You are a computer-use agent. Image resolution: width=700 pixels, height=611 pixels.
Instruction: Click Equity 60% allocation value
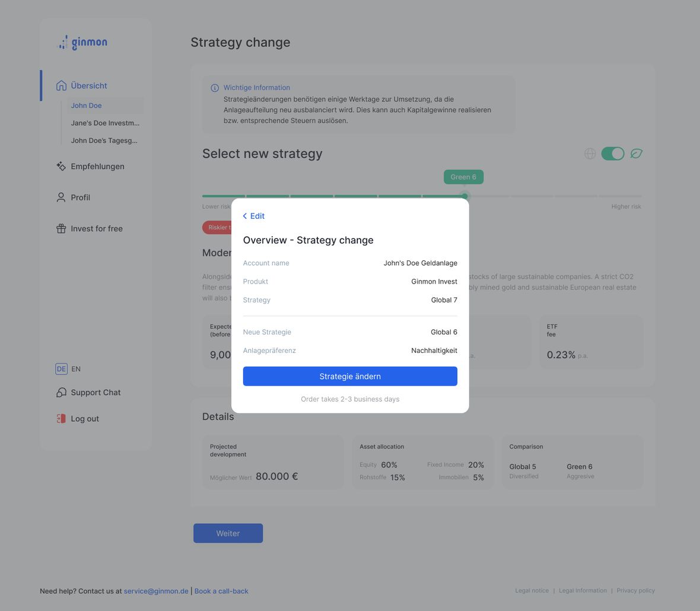(389, 465)
